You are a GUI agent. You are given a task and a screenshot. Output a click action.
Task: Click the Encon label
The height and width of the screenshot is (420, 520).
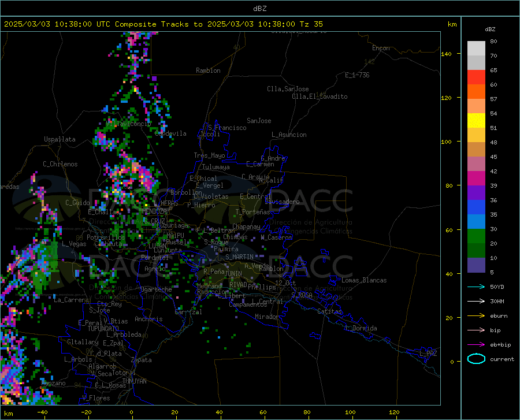tap(381, 48)
